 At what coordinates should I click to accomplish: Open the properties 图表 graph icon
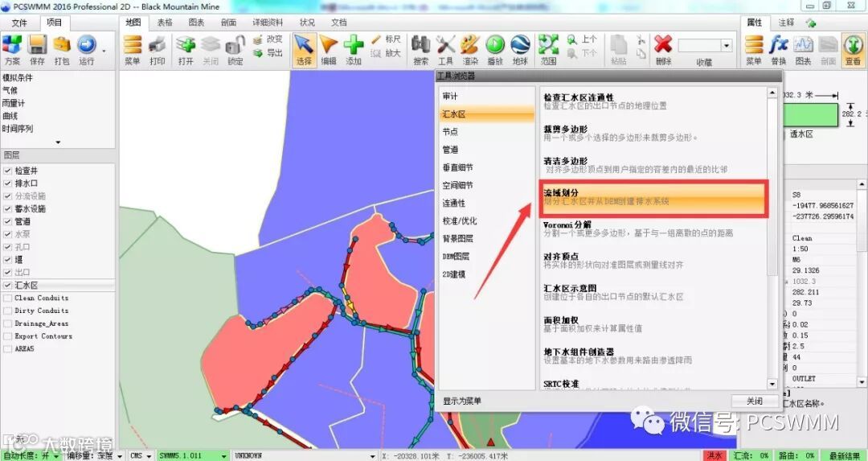click(x=803, y=50)
